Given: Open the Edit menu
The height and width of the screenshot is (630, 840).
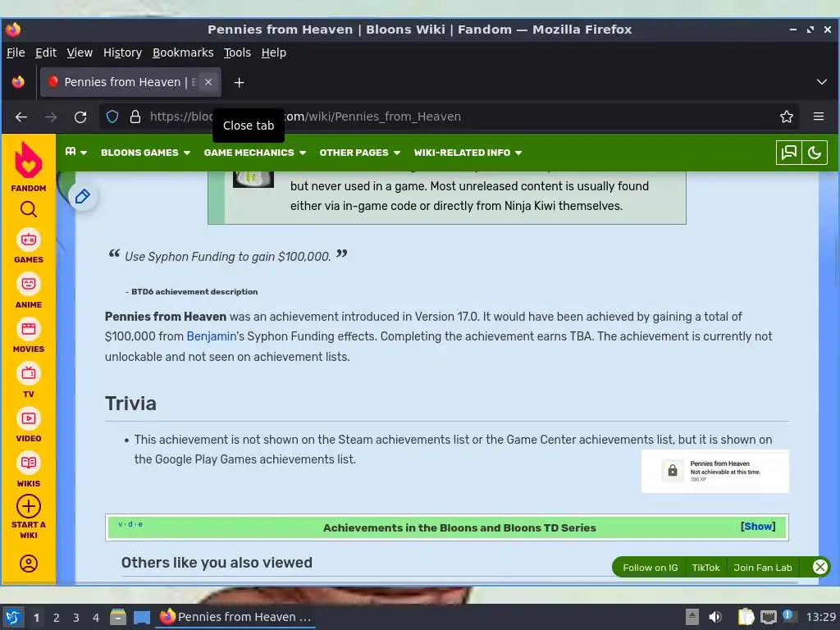Looking at the screenshot, I should click(x=46, y=52).
